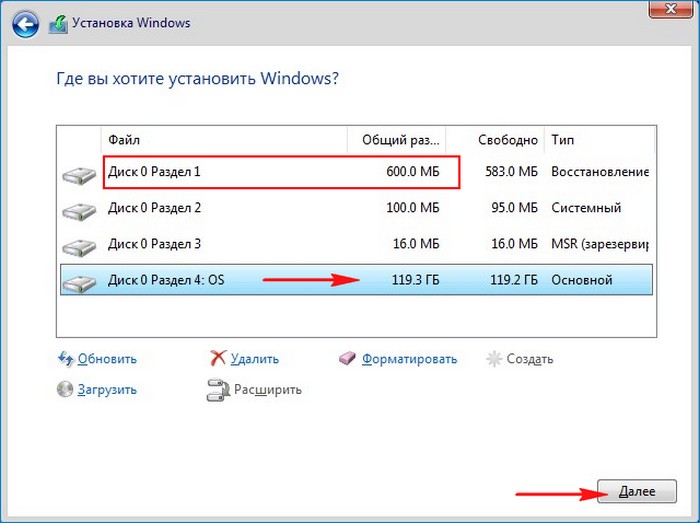Image resolution: width=700 pixels, height=523 pixels.
Task: Click the Загрузить driver link
Action: click(107, 390)
